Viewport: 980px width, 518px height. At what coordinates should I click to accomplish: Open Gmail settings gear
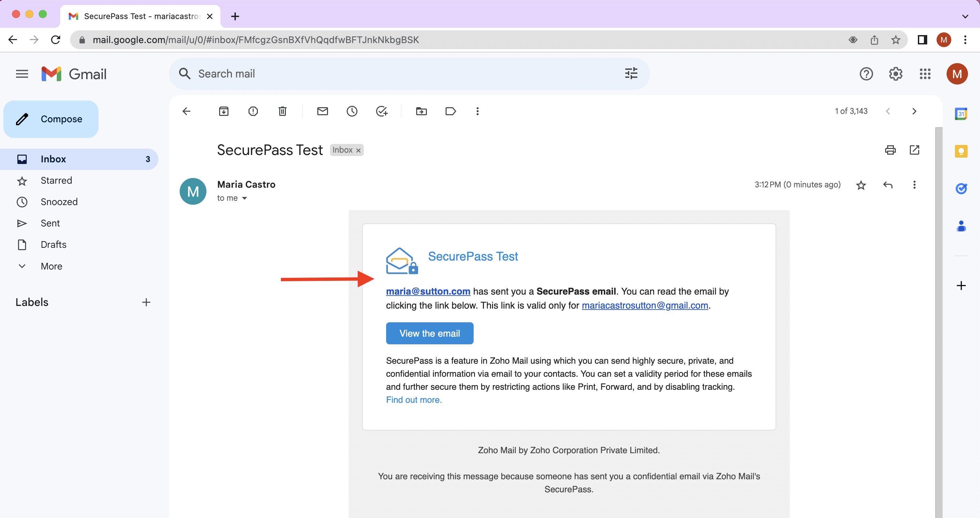pos(895,73)
